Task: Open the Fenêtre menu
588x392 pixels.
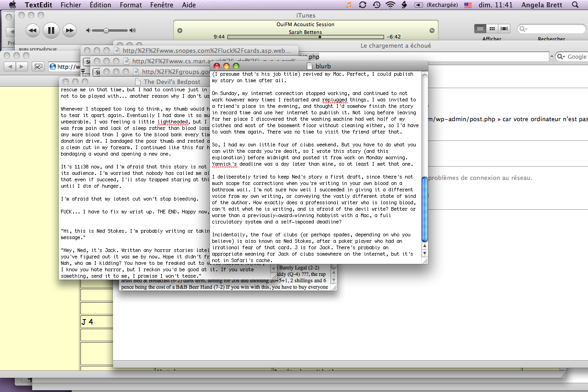Action: [x=162, y=5]
